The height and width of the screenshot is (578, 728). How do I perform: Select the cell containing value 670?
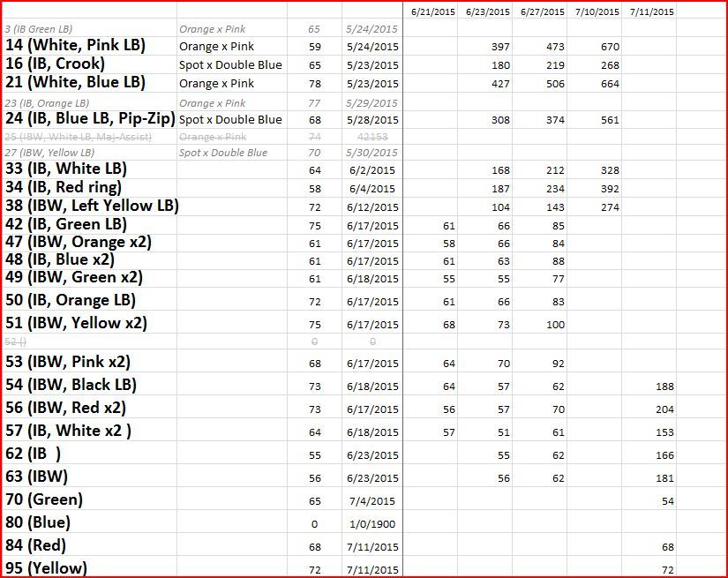coord(599,47)
